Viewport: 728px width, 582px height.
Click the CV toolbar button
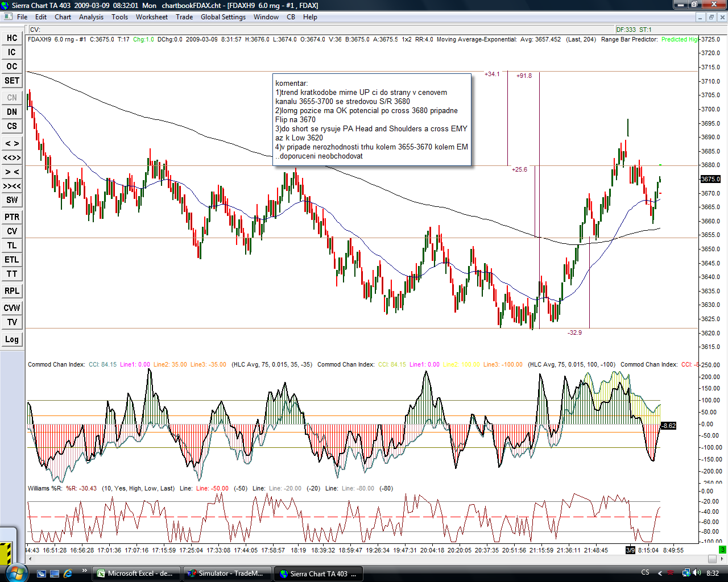(12, 231)
